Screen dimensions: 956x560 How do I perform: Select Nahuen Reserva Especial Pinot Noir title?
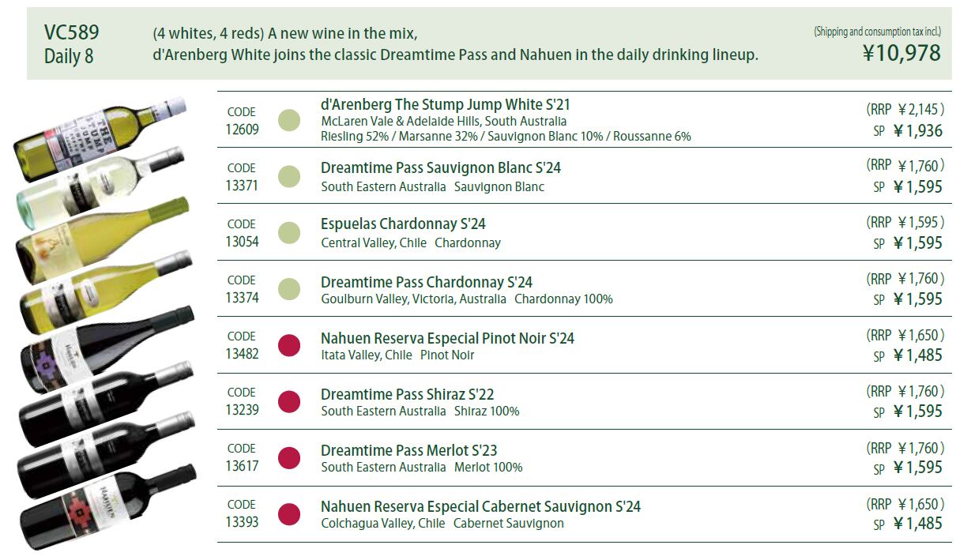point(447,338)
